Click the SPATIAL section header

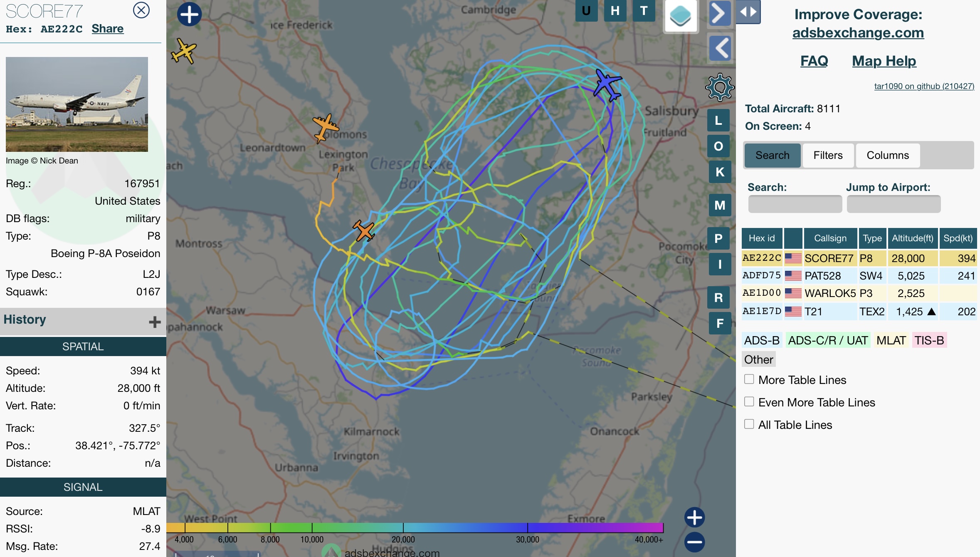83,347
